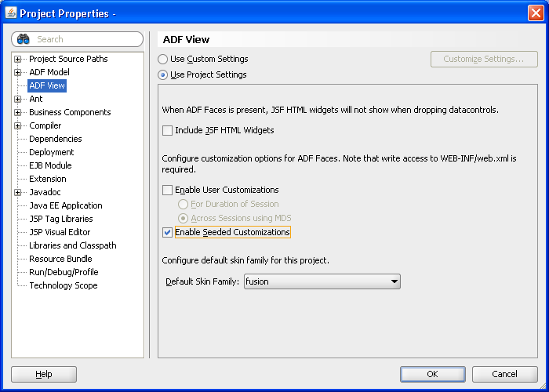The image size is (549, 392).
Task: Select Javadoc label in tree
Action: click(45, 192)
